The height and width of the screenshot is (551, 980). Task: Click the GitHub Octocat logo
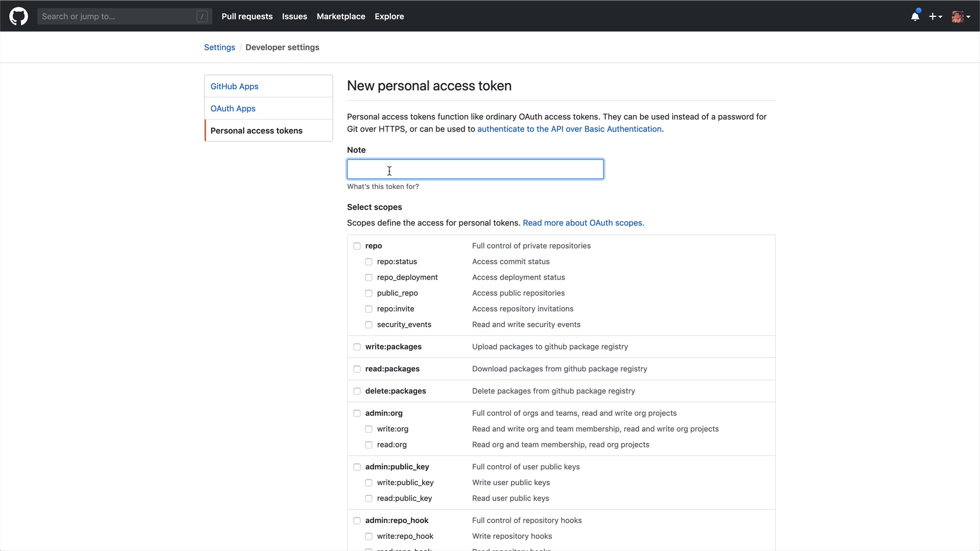18,16
